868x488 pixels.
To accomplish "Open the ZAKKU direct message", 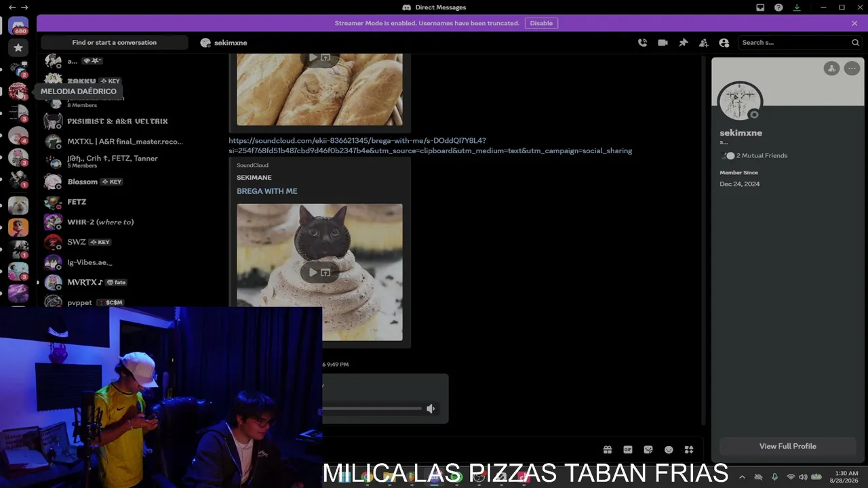I will (x=114, y=81).
